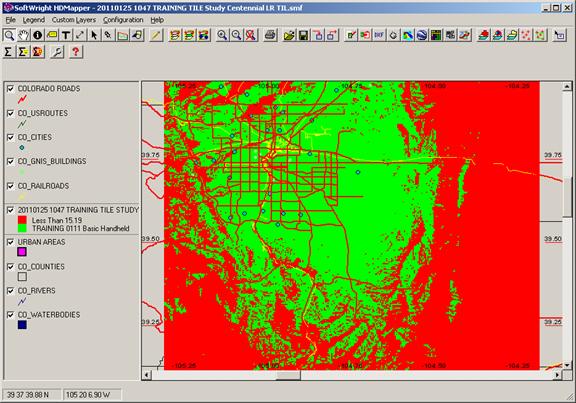The height and width of the screenshot is (403, 576).
Task: Open the Custom Layers menu
Action: click(73, 20)
